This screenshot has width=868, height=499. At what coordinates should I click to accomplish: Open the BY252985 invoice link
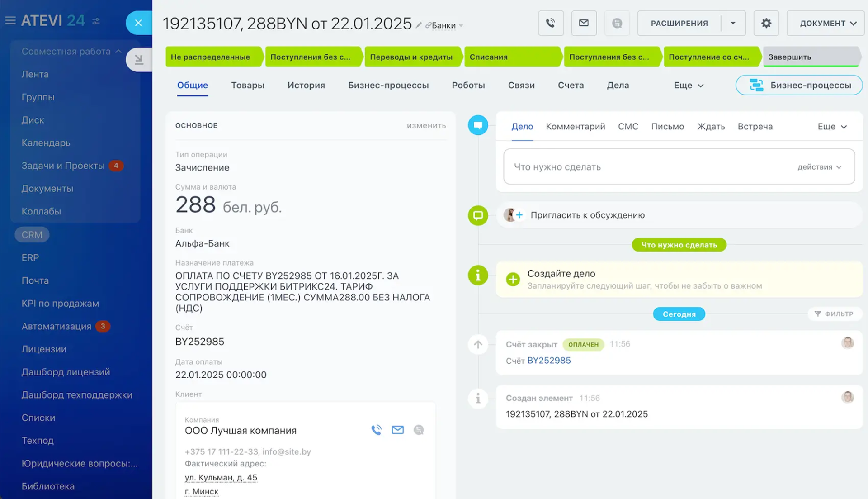(x=549, y=361)
